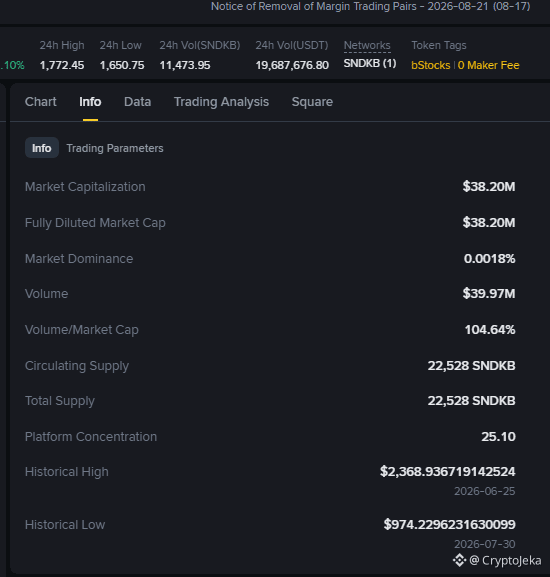Screen dimensions: 550x577
Task: Click the bStocks token tag
Action: 430,66
